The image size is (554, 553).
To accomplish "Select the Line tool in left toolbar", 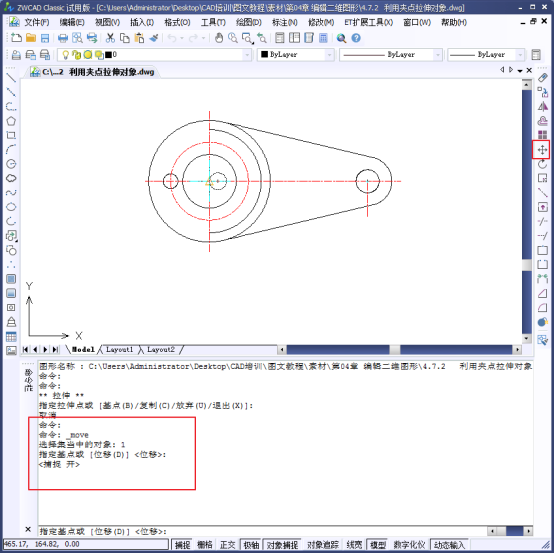I will click(x=11, y=78).
